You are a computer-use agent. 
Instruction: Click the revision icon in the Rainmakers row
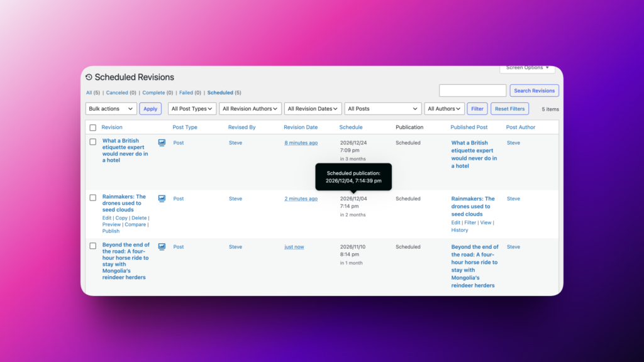(x=162, y=198)
